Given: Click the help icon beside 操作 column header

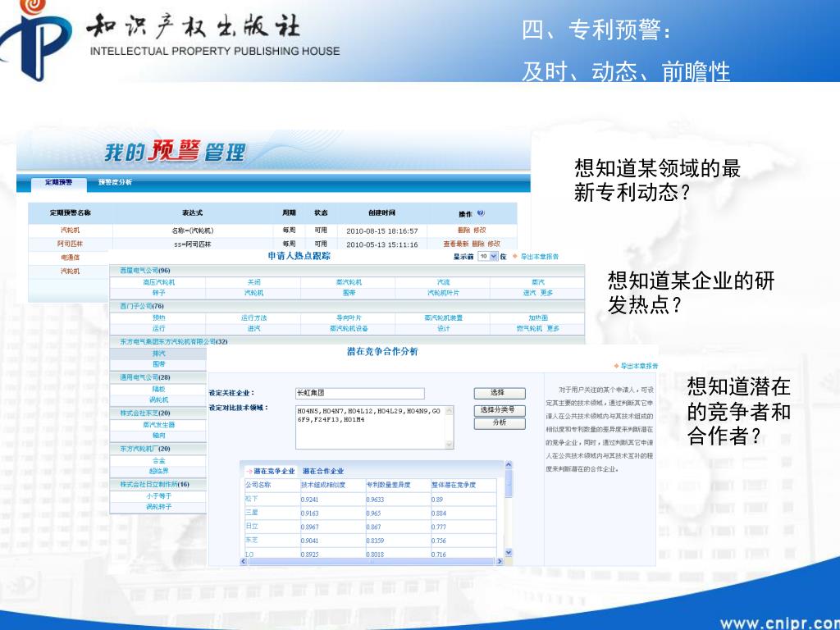Looking at the screenshot, I should [481, 212].
